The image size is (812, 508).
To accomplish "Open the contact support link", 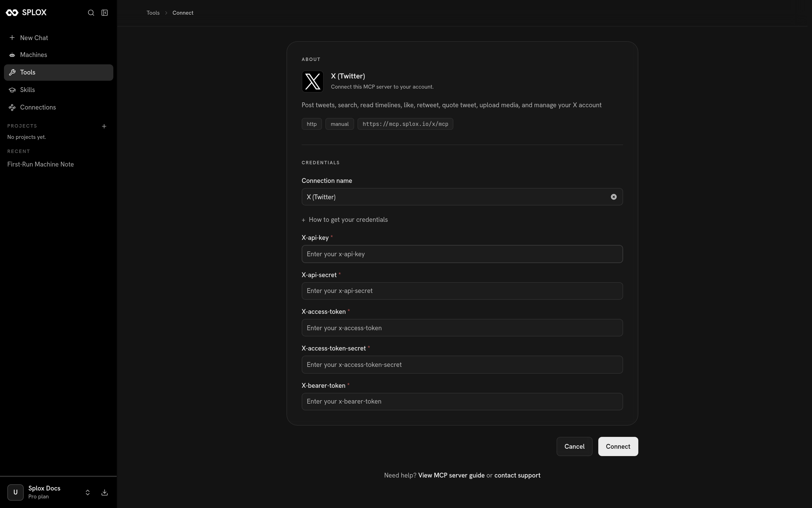I will coord(517,476).
